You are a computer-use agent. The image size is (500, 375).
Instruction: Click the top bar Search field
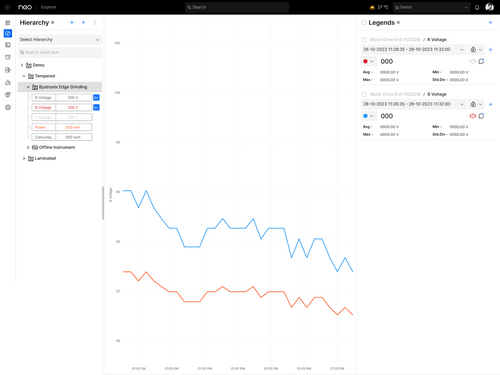pos(237,7)
